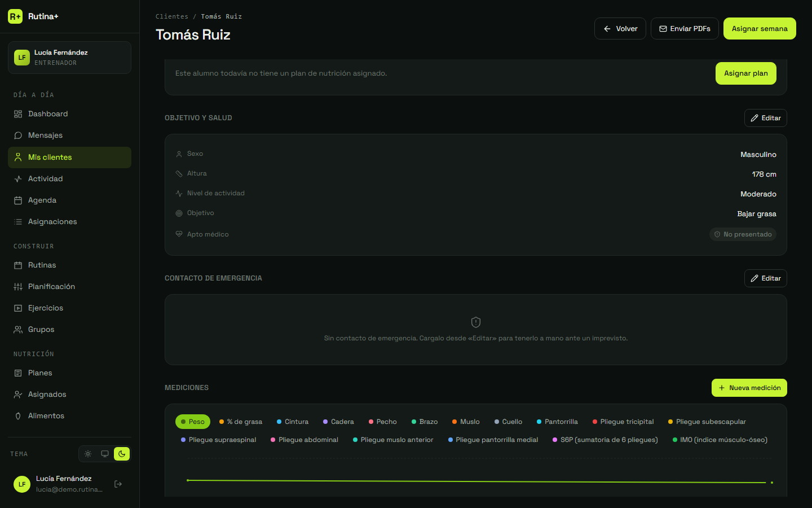Switch to light theme sun icon
The image size is (812, 508).
coord(88,454)
